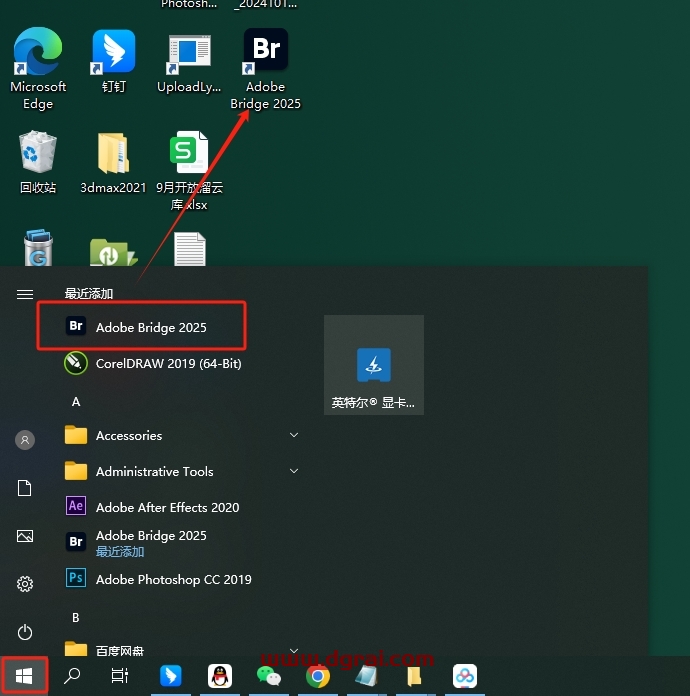Select the green folder sync desktop icon
Viewport: 690px width, 696px height.
pyautogui.click(x=113, y=252)
